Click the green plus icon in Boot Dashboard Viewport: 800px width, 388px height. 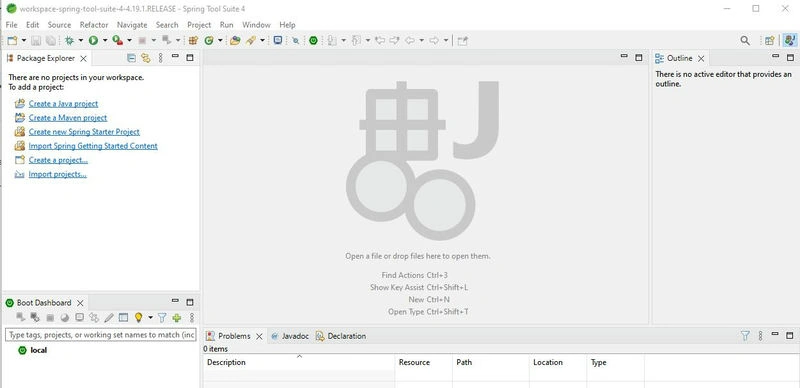177,318
